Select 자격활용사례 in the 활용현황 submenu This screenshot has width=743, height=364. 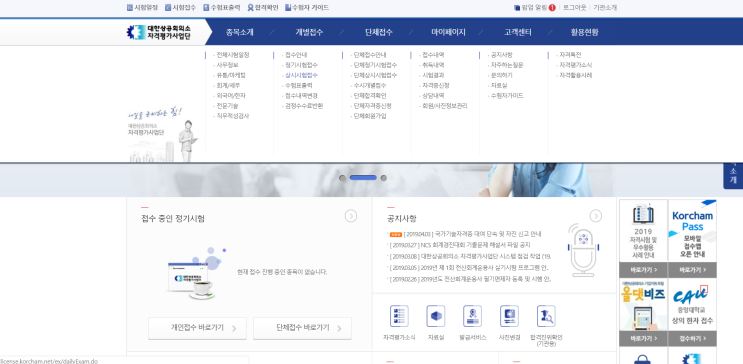(x=576, y=75)
